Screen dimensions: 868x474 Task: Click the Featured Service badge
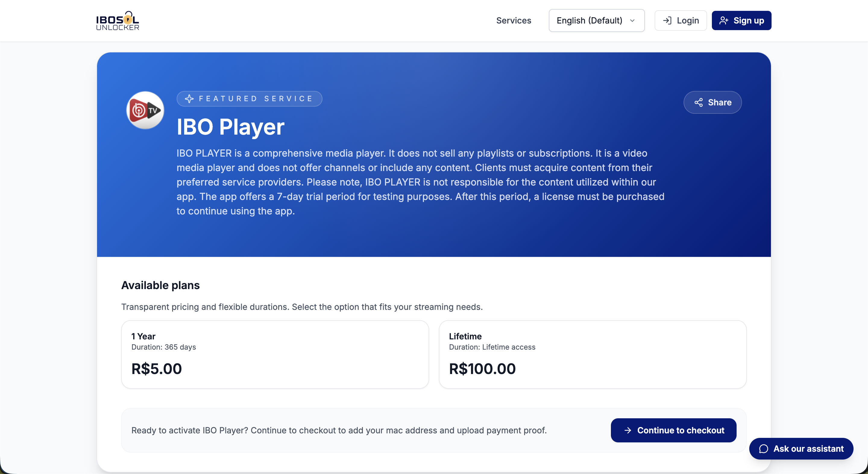(x=249, y=99)
